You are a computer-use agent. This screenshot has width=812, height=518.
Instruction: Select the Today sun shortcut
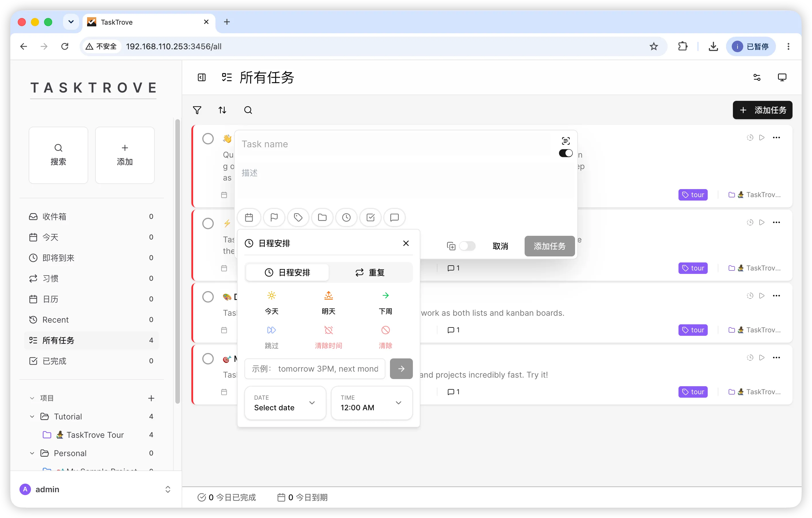271,303
